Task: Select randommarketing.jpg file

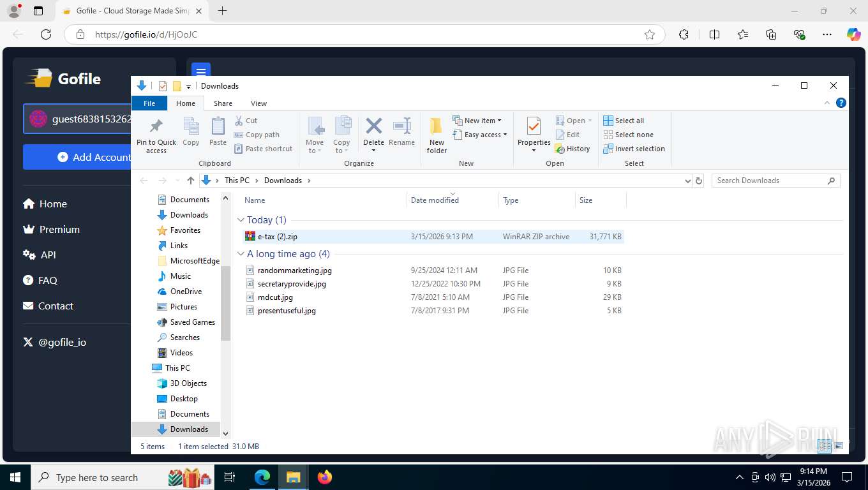Action: pyautogui.click(x=433, y=271)
